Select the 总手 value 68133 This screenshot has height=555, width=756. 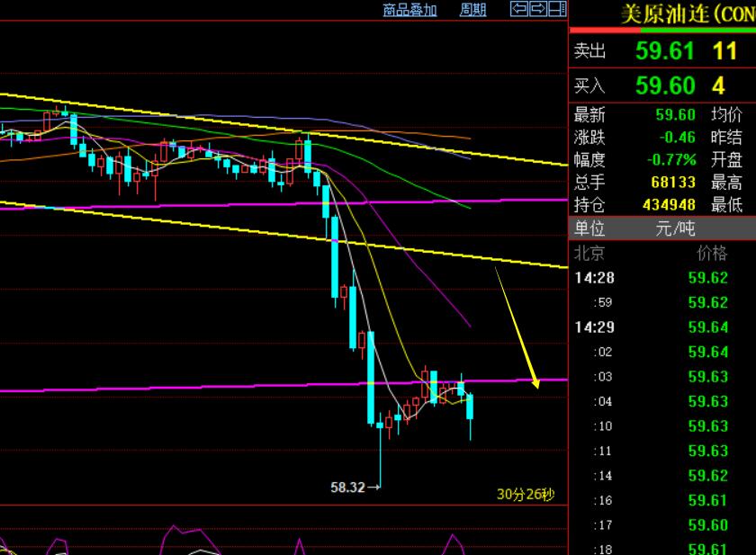tap(673, 182)
